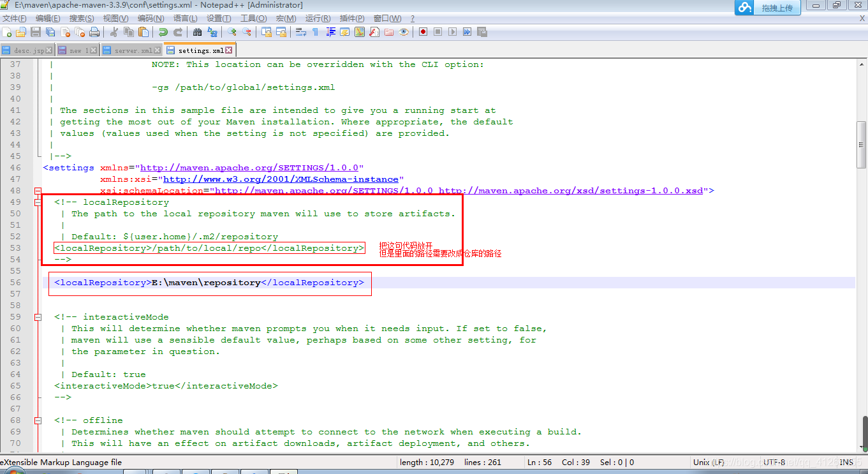Open the 语言(L) menu
The height and width of the screenshot is (474, 868).
185,19
